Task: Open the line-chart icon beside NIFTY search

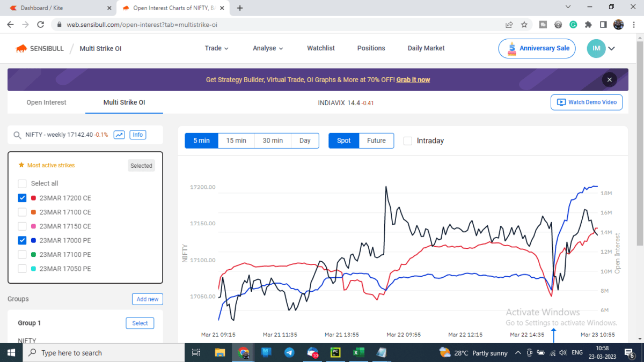Action: click(x=119, y=135)
